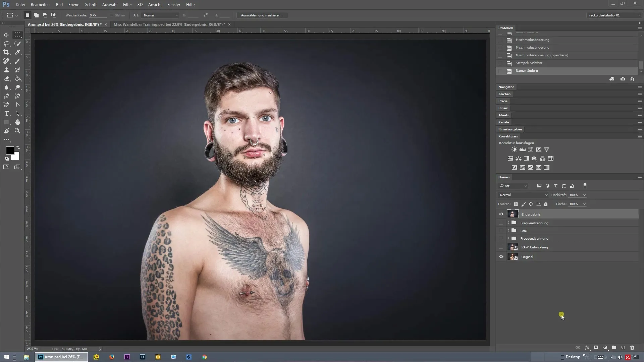
Task: Click the foreground color swatch
Action: click(10, 150)
